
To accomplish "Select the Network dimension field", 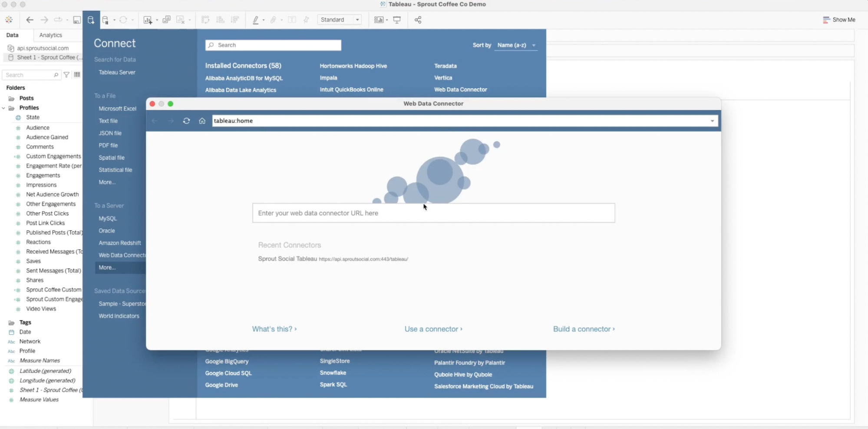I will 30,342.
